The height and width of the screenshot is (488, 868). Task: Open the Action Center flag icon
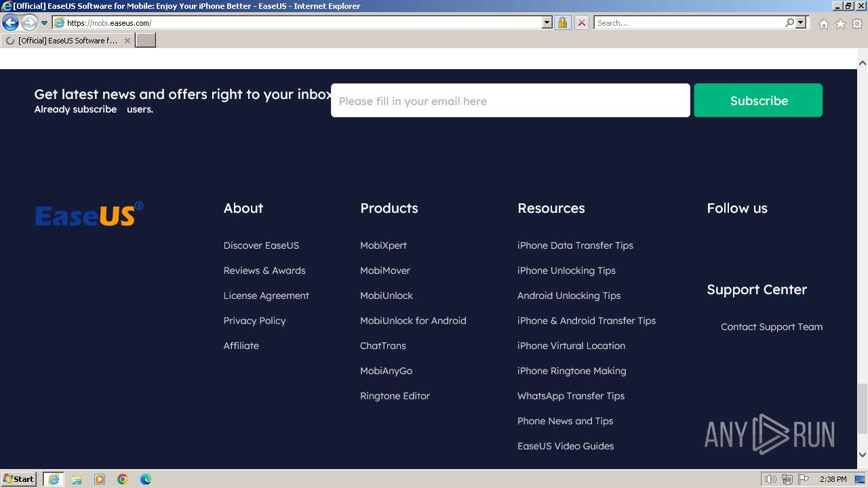pyautogui.click(x=804, y=479)
